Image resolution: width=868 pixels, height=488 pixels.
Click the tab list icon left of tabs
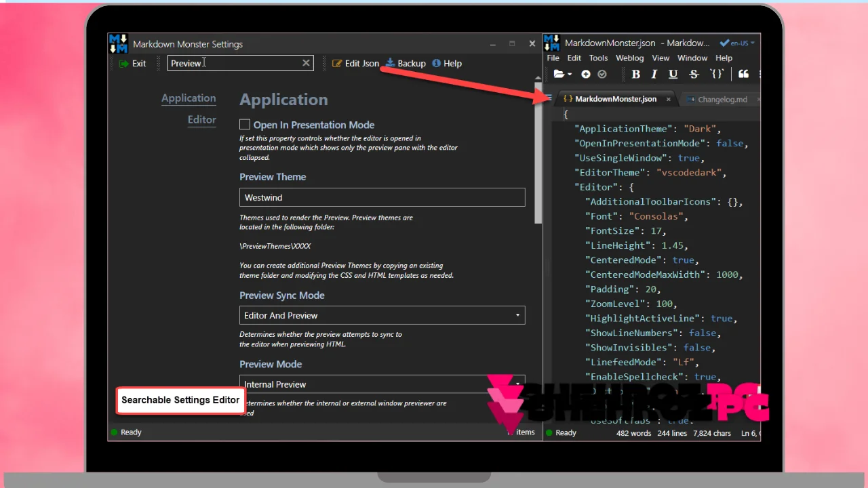click(549, 99)
